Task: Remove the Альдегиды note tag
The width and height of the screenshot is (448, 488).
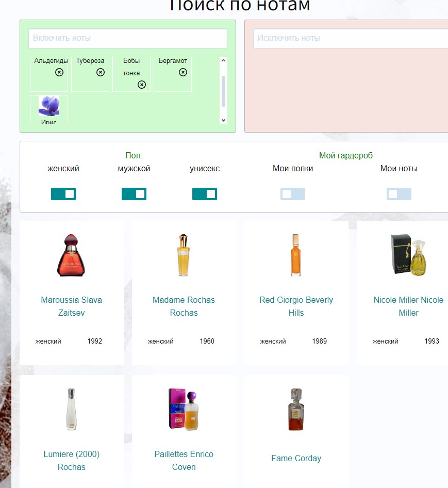Action: pos(59,72)
